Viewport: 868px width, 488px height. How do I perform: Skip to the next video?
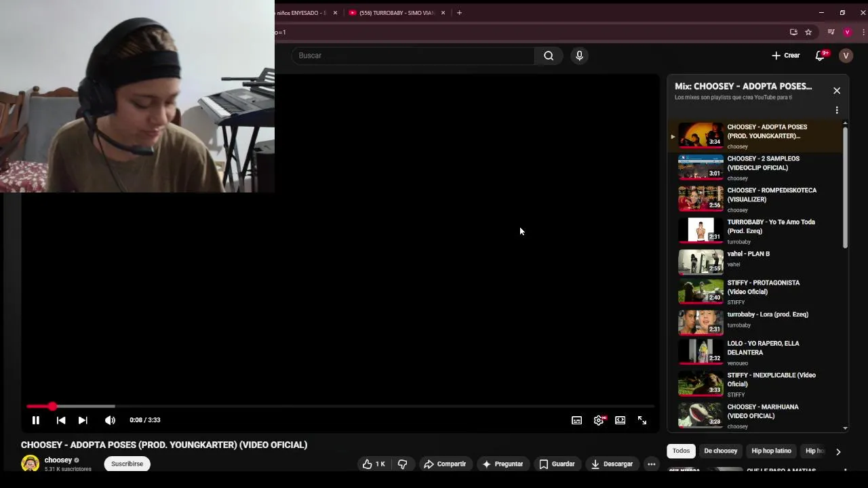pyautogui.click(x=83, y=420)
